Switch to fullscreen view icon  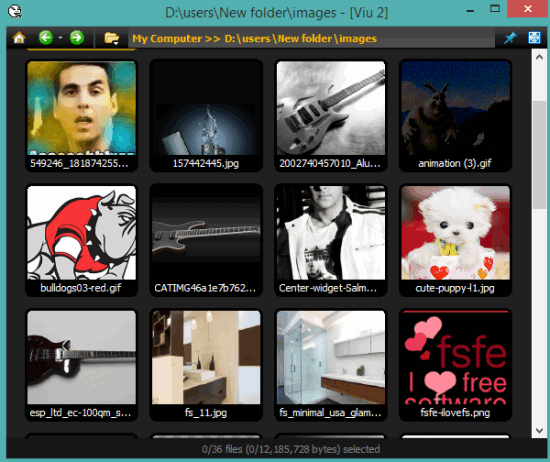coord(534,38)
